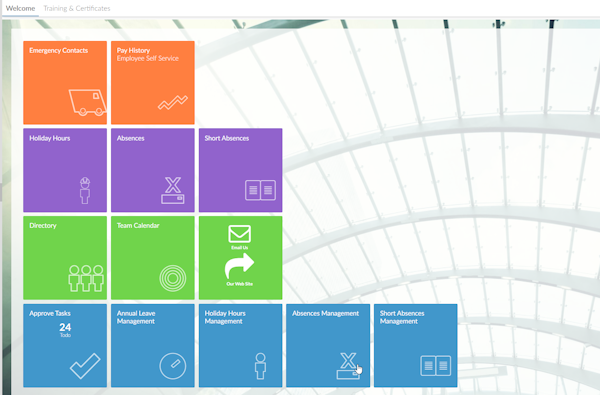Click the Email Us label
Screen dimensions: 600x395
coord(240,248)
